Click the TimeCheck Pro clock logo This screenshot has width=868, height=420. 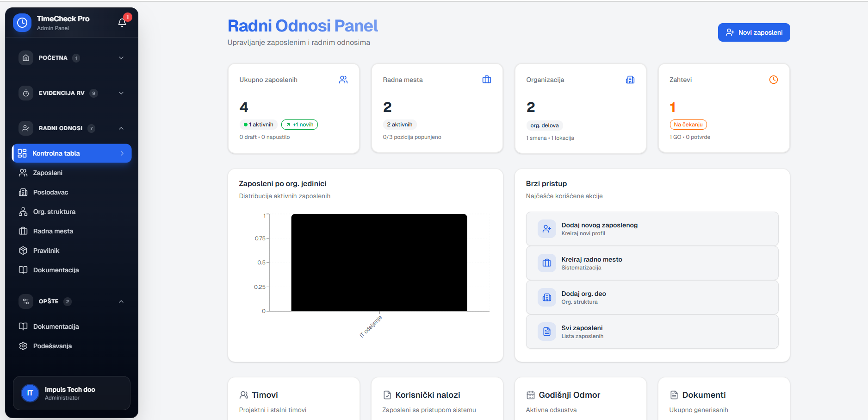pyautogui.click(x=22, y=23)
